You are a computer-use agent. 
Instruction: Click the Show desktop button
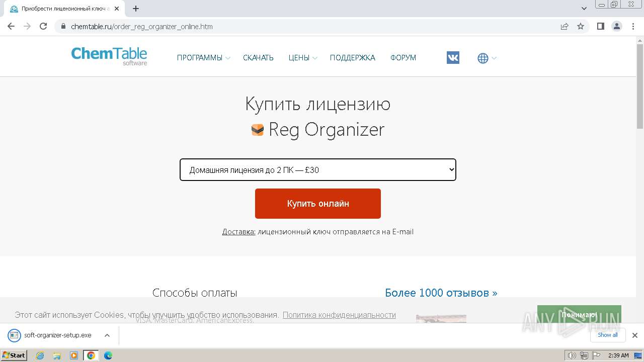(x=638, y=355)
